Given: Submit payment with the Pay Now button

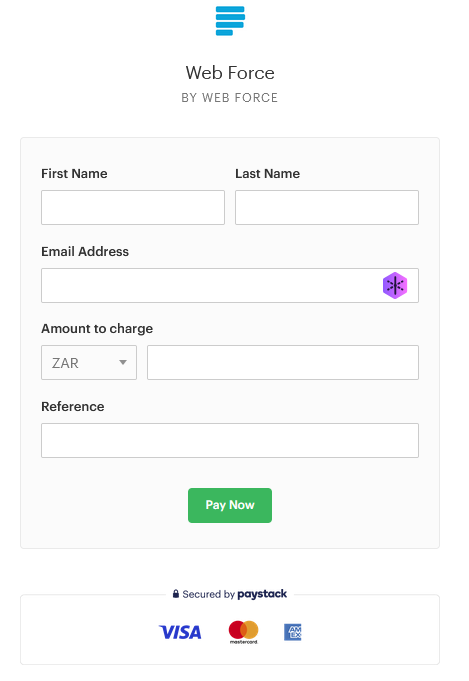Looking at the screenshot, I should click(230, 506).
